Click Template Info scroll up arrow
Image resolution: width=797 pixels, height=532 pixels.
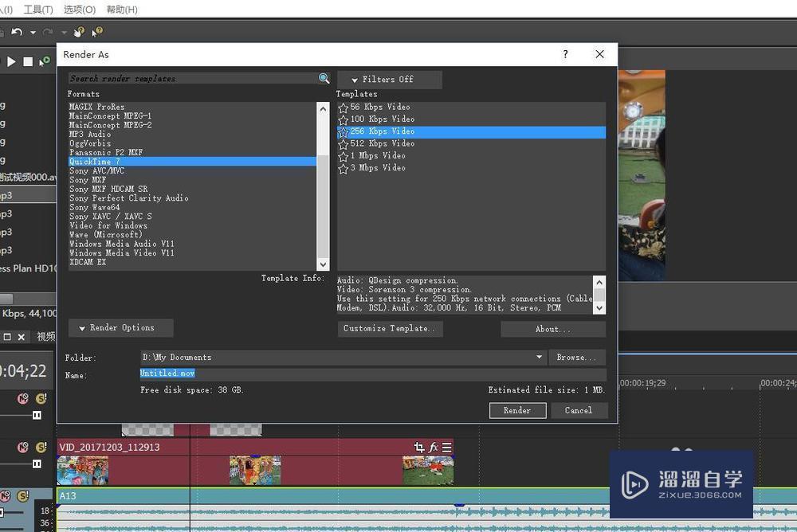pyautogui.click(x=599, y=282)
